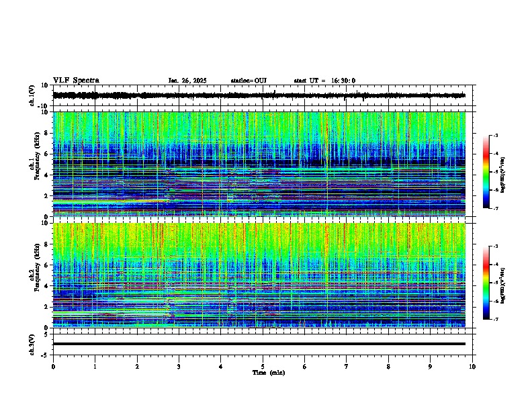Click the time-axis tick label "9"
The image size is (532, 411).
(x=430, y=367)
